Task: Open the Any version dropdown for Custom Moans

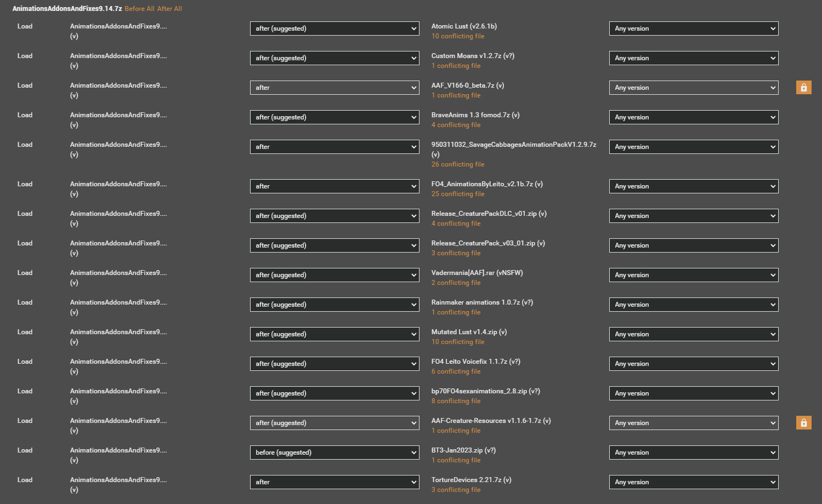Action: tap(693, 58)
